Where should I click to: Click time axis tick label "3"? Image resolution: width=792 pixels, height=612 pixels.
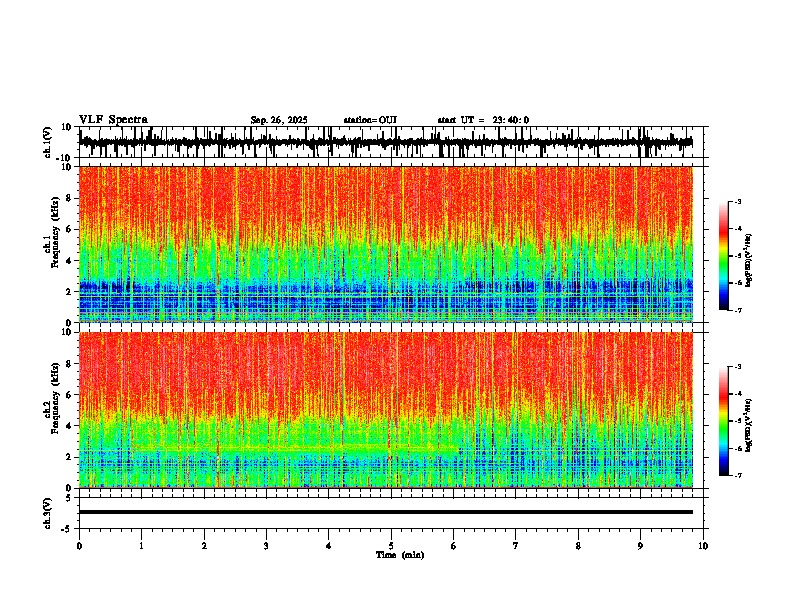point(266,546)
